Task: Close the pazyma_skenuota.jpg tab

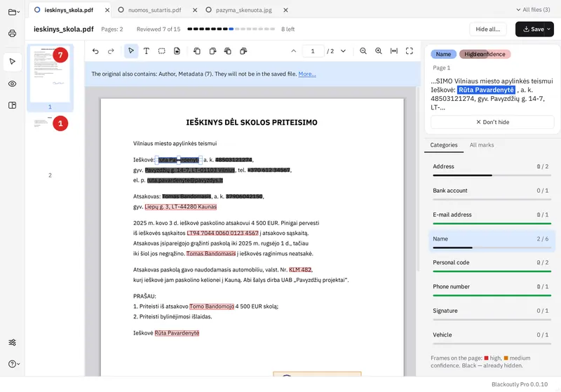Action: [x=285, y=10]
